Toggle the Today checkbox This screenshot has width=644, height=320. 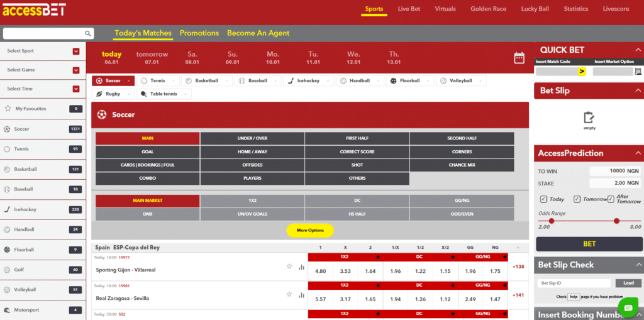coord(543,199)
